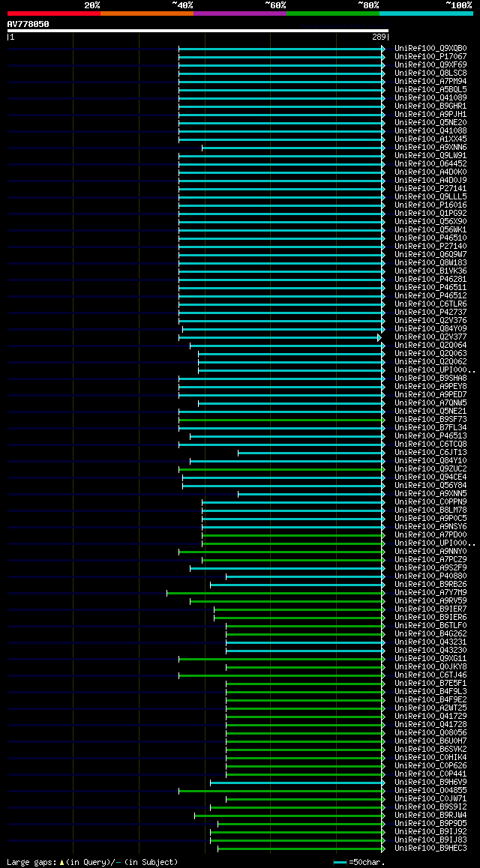Click the purple ~60% identity legend segment

240,13
